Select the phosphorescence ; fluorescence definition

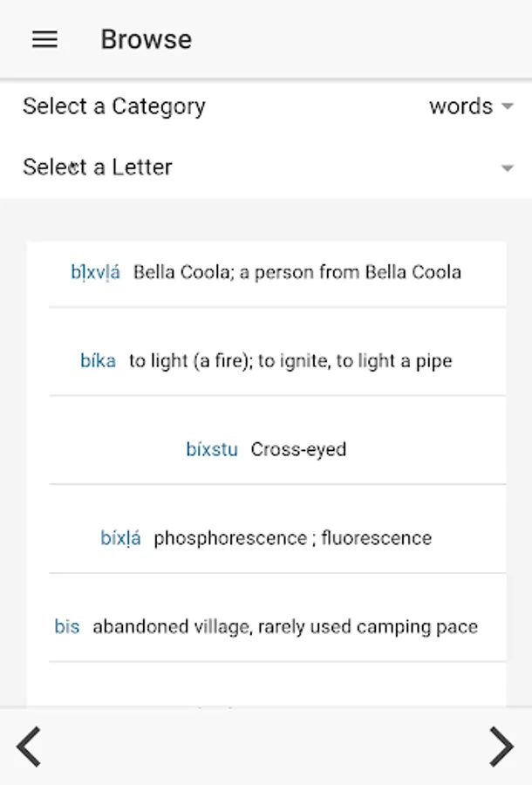(x=292, y=538)
